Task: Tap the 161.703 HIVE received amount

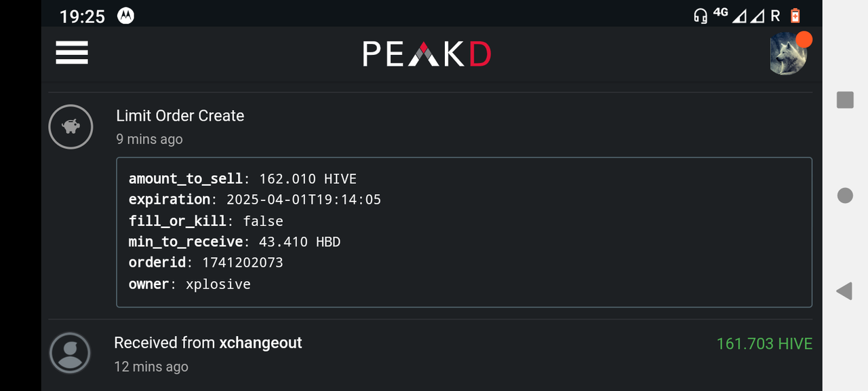Action: click(764, 343)
